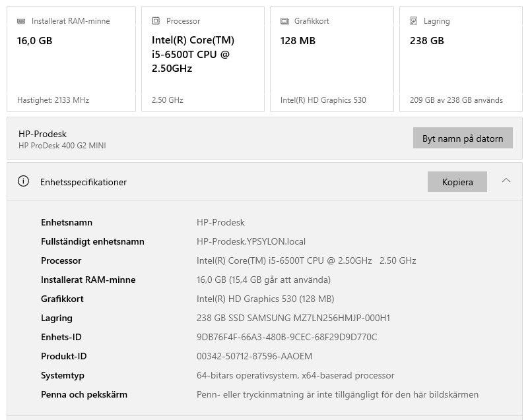Click the Fullständigt enhetsnamn label
This screenshot has height=420, width=532.
pos(92,241)
